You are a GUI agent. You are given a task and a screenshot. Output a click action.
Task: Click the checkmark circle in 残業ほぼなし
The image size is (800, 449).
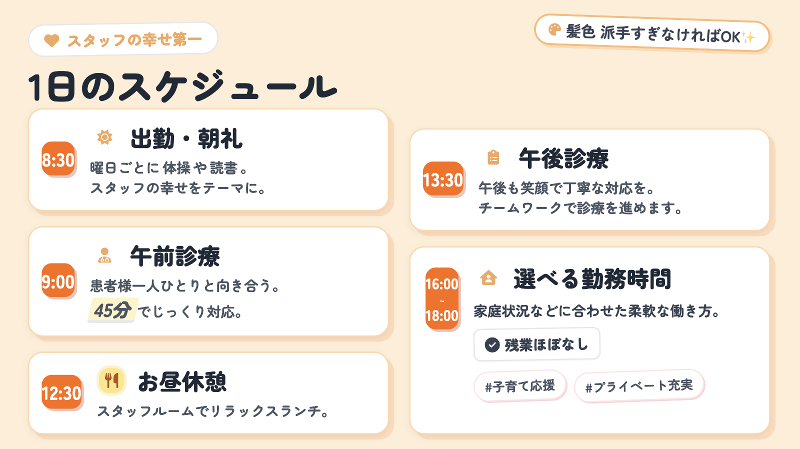[491, 345]
